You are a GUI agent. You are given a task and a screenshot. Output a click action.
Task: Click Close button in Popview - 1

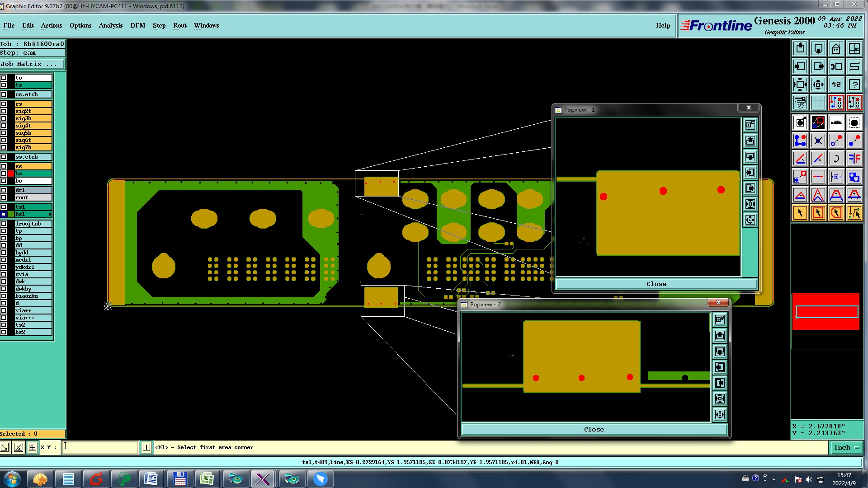coord(656,284)
